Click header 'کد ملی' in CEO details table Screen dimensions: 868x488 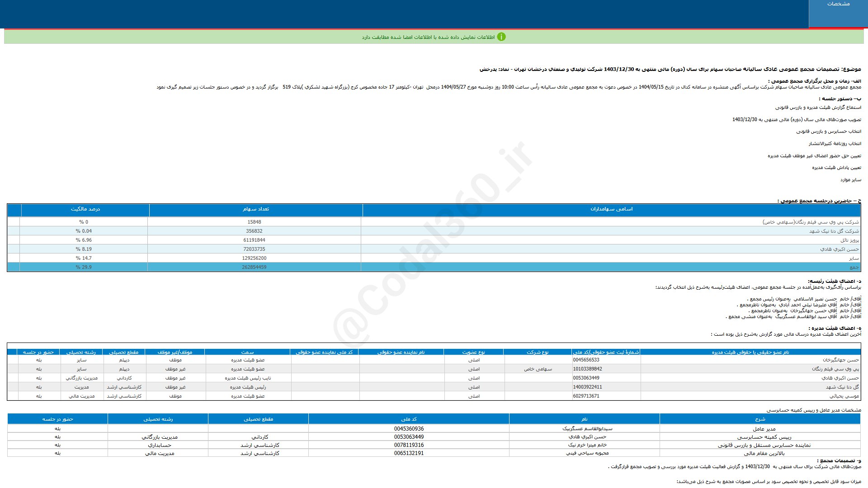click(x=409, y=419)
